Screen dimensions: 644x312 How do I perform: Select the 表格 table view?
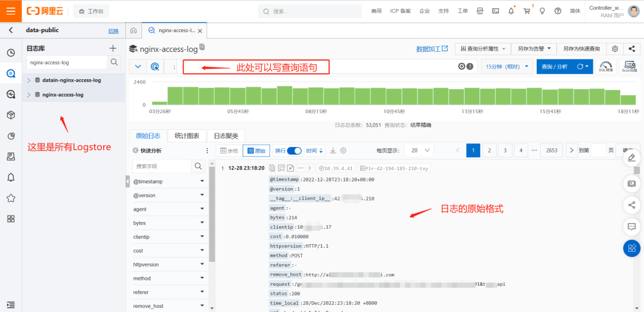pyautogui.click(x=229, y=151)
